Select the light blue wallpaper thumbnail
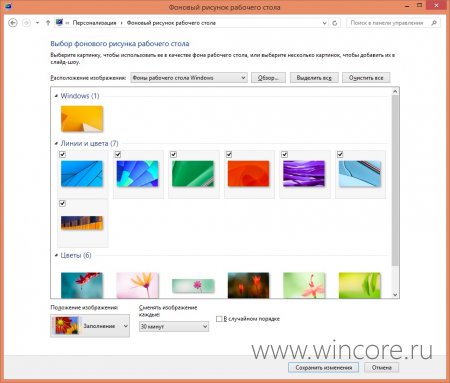The width and height of the screenshot is (450, 383). pos(360,174)
